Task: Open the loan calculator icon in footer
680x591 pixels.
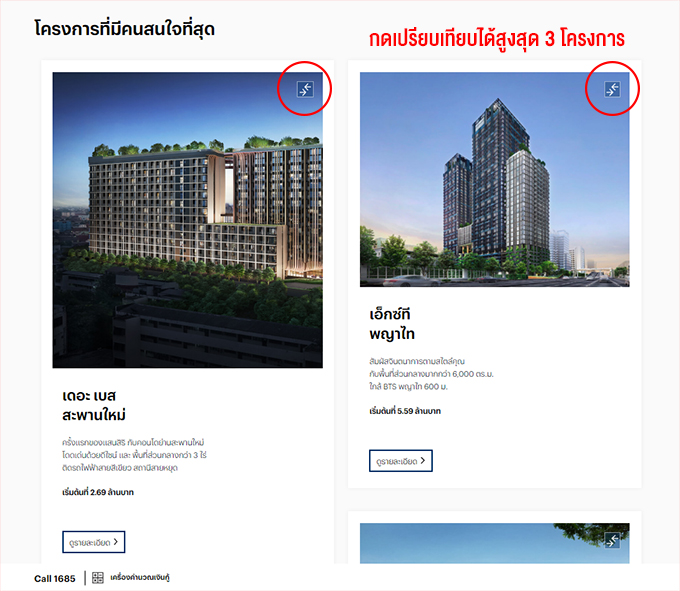Action: point(98,578)
